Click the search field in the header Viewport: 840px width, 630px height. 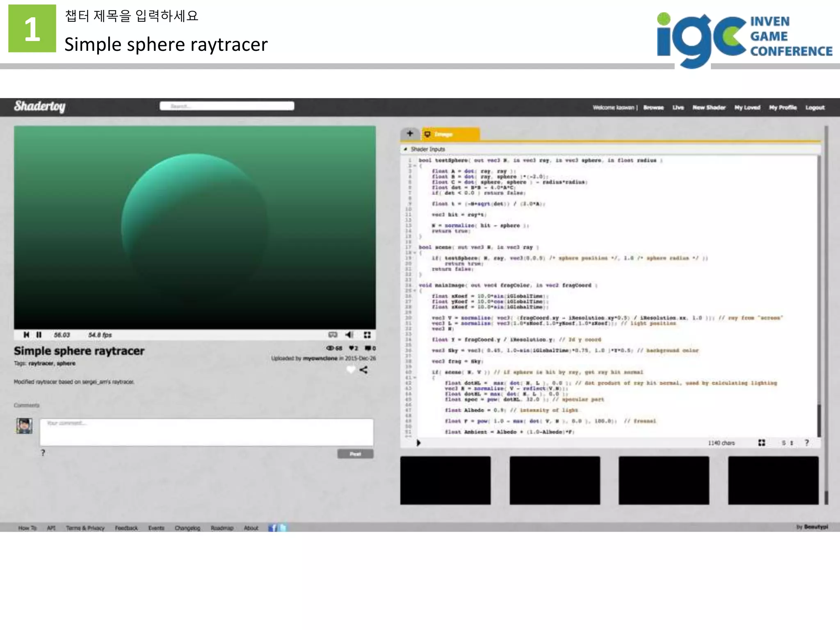227,106
